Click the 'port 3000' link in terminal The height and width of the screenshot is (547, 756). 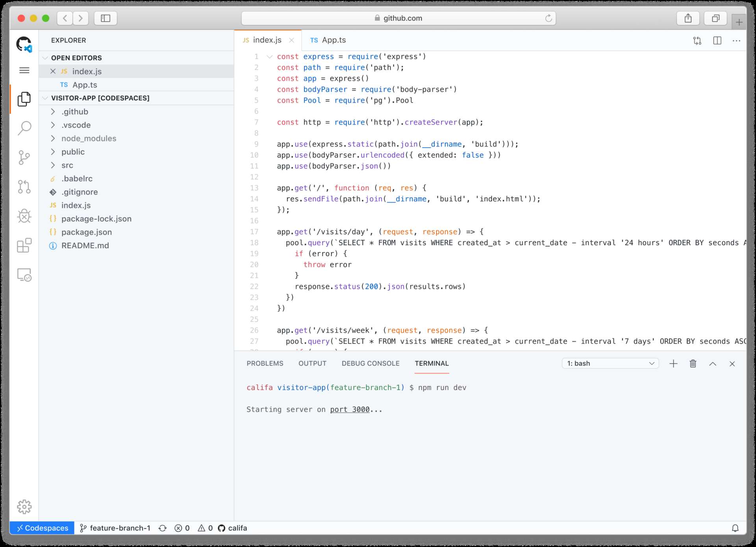[350, 409]
